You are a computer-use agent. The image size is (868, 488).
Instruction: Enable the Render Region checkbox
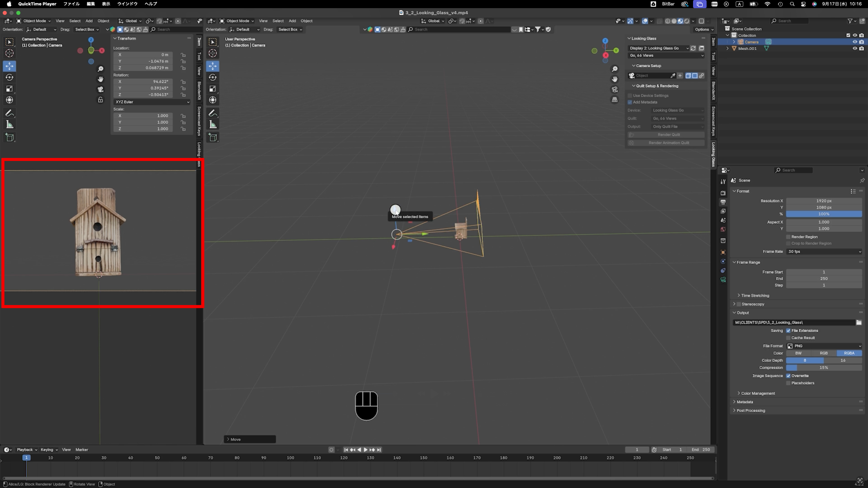pyautogui.click(x=789, y=237)
